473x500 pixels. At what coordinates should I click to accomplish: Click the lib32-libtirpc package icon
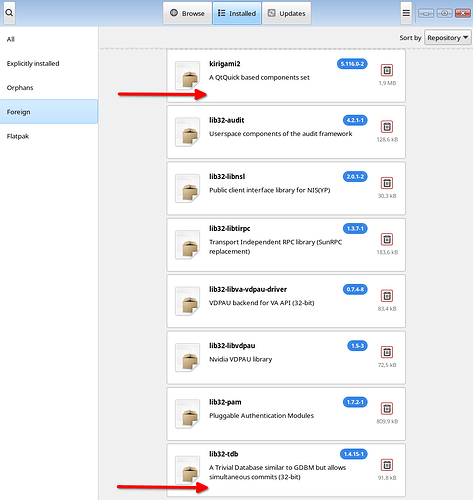coord(188,245)
